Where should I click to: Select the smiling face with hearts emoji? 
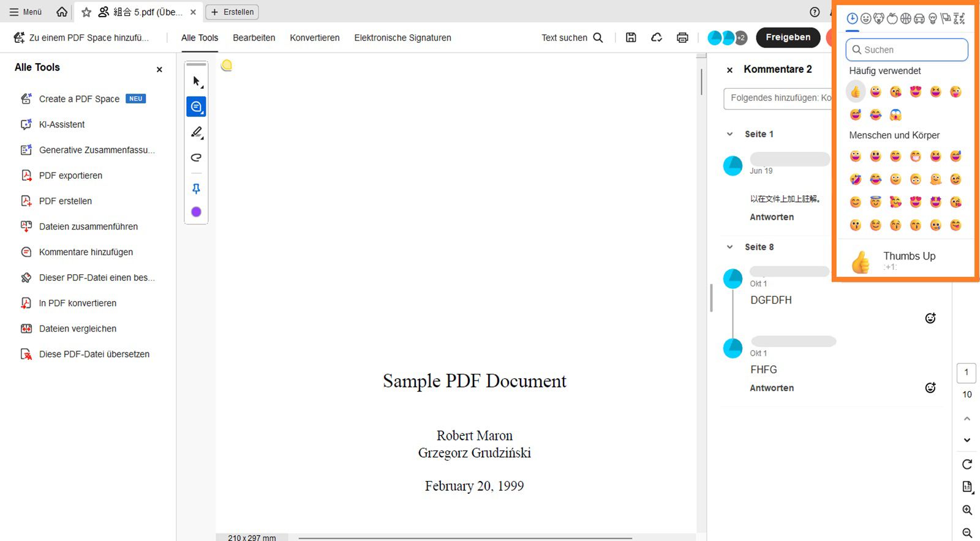coord(895,202)
